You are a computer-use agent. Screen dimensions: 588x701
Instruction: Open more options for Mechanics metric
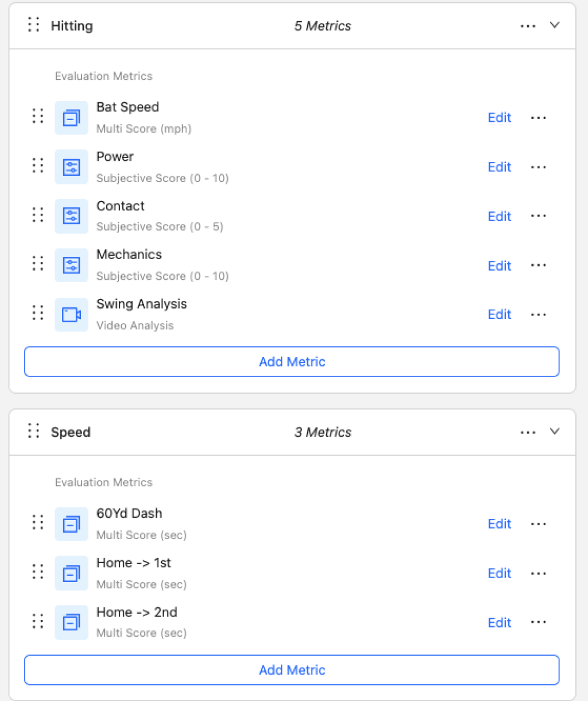[539, 265]
